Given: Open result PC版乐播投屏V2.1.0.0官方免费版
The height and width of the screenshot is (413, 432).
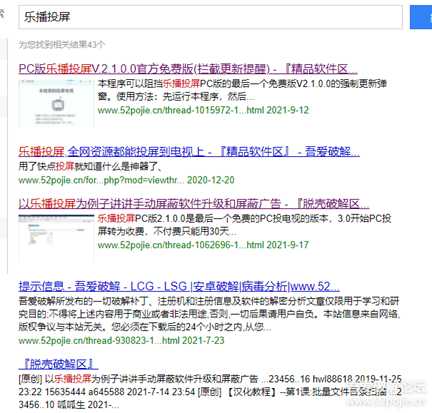Looking at the screenshot, I should tap(188, 69).
